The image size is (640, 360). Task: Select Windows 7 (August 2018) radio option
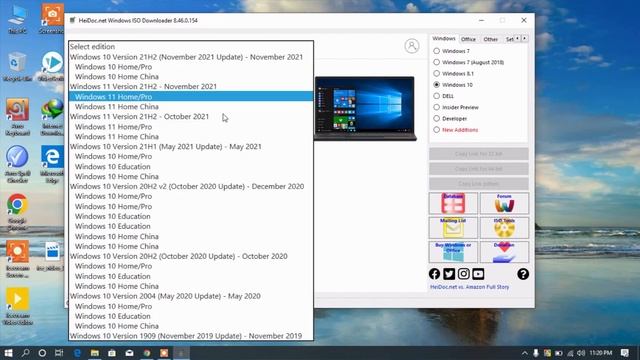[437, 62]
